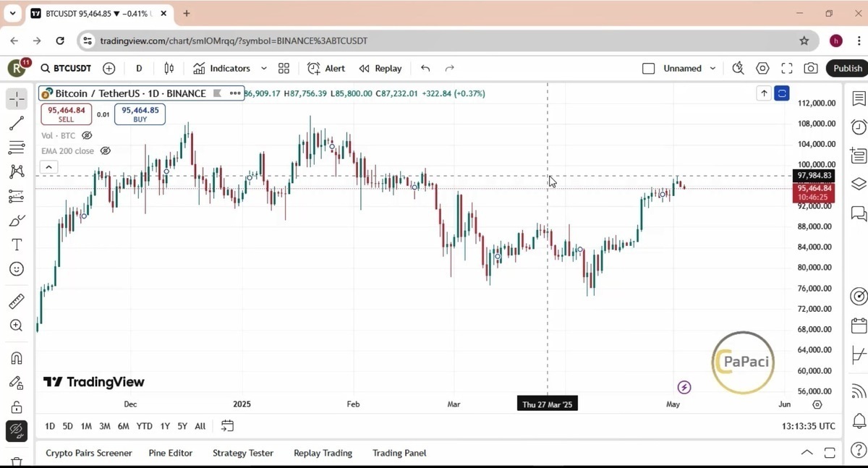Toggle hide all drawings eye icon
Viewport: 868px width, 468px height.
pos(17,431)
